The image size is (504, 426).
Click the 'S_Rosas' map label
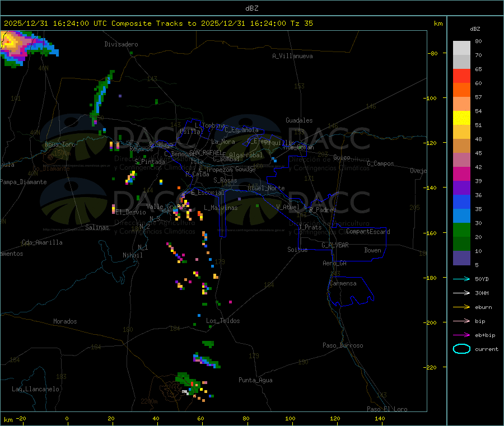coord(225,180)
